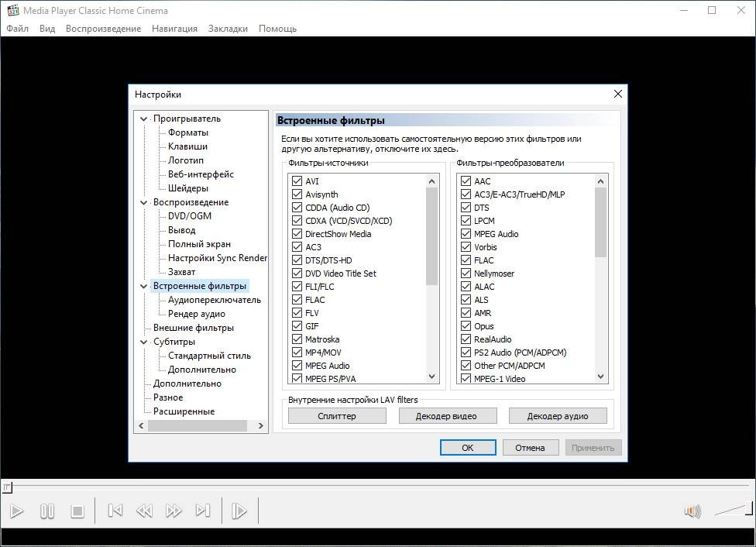Skip to previous file icon
The width and height of the screenshot is (756, 547).
click(x=115, y=511)
